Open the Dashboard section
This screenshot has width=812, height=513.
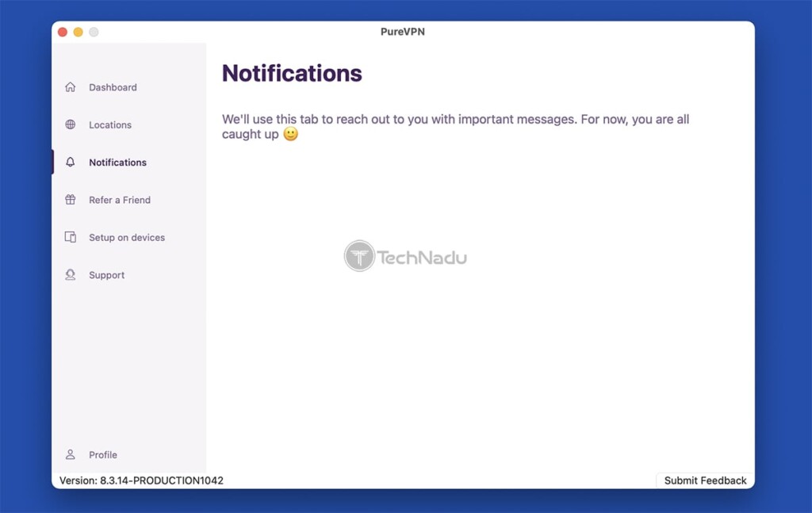(x=113, y=87)
